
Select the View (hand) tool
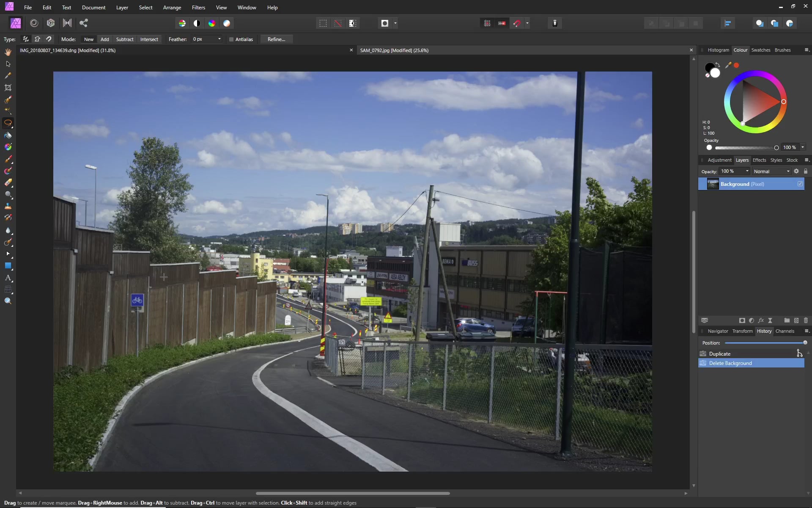8,52
